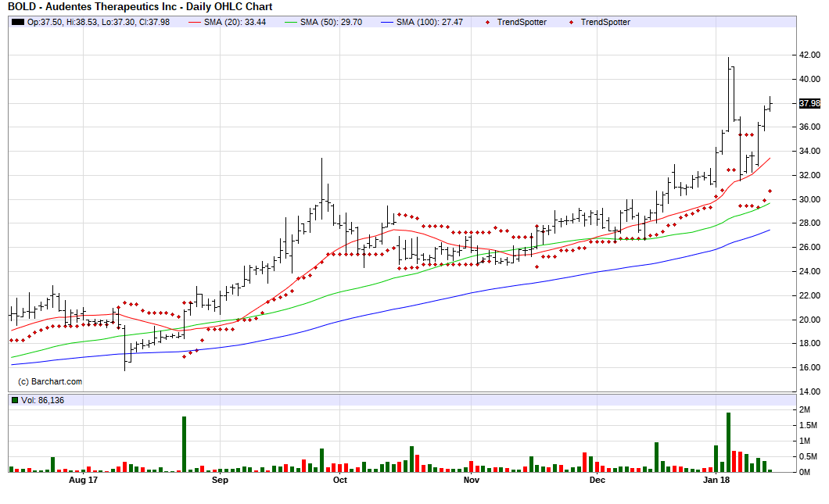829x504 pixels.
Task: Click the 40.00 price axis label
Action: coord(809,79)
